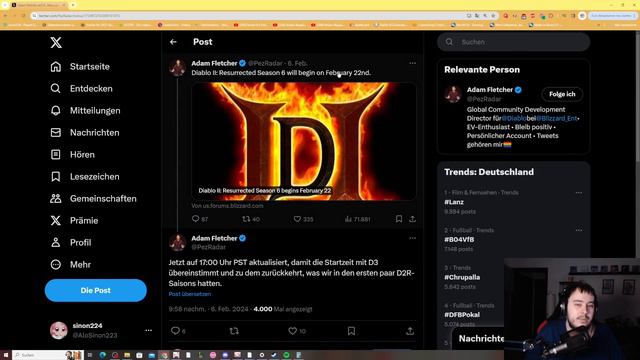Open the @Blizzard_Ent mention link
The image size is (640, 360).
[x=557, y=118]
